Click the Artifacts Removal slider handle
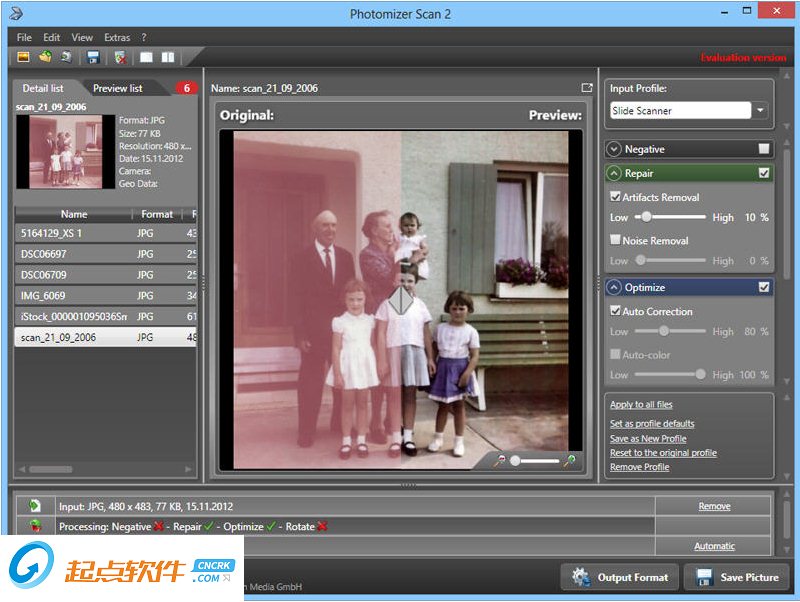800x602 pixels. point(647,216)
